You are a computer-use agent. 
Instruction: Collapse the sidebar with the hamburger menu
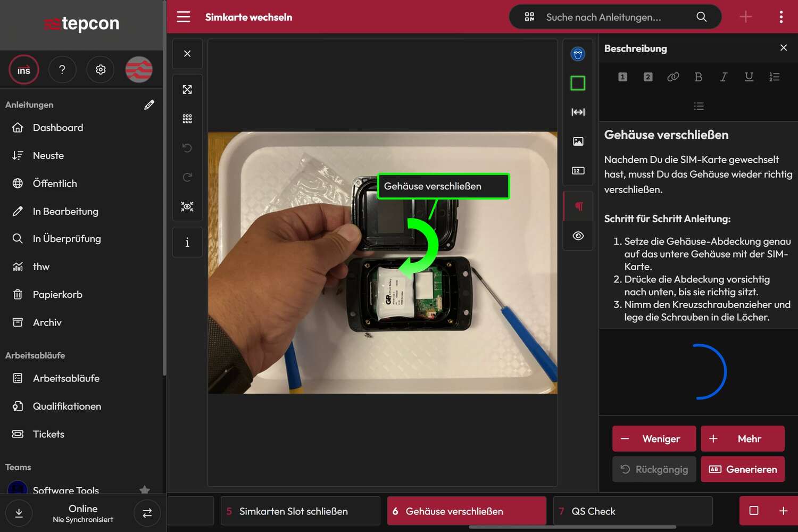[x=184, y=16]
